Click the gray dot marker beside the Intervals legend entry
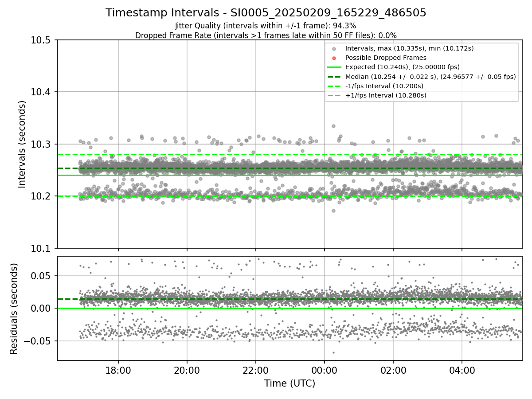The image size is (532, 399). pyautogui.click(x=334, y=49)
